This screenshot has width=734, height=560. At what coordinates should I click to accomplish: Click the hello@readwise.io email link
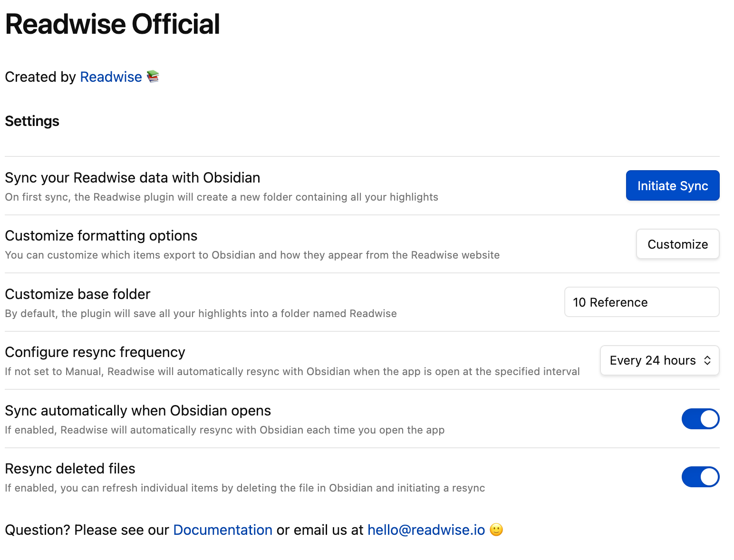click(x=426, y=530)
